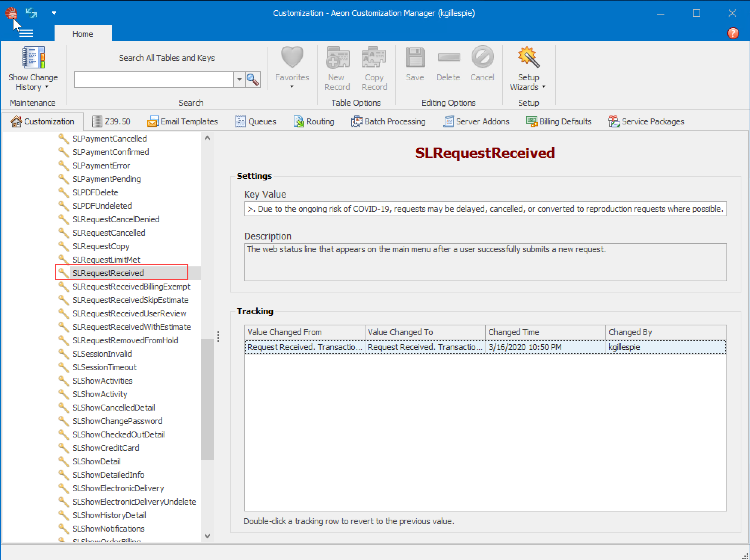Click the Show Change History icon
The width and height of the screenshot is (750, 560).
coord(33,57)
